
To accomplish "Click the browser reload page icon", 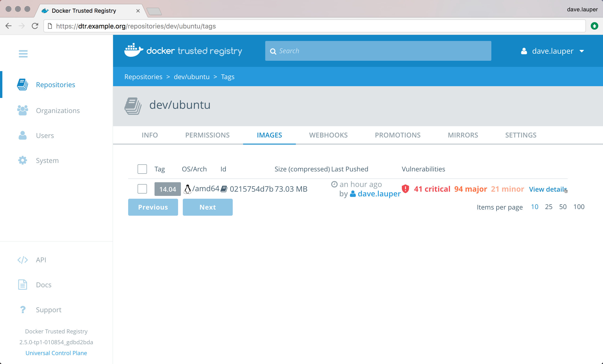I will click(35, 26).
